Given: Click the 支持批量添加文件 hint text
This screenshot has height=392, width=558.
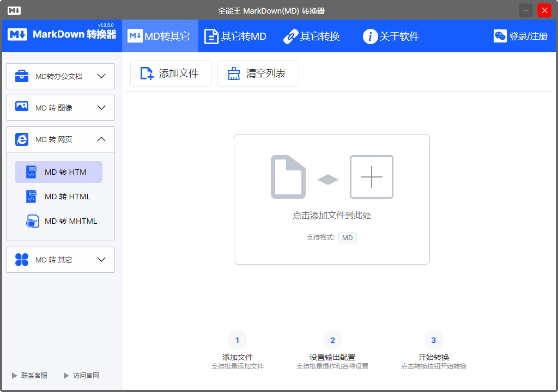Looking at the screenshot, I should pyautogui.click(x=238, y=366).
